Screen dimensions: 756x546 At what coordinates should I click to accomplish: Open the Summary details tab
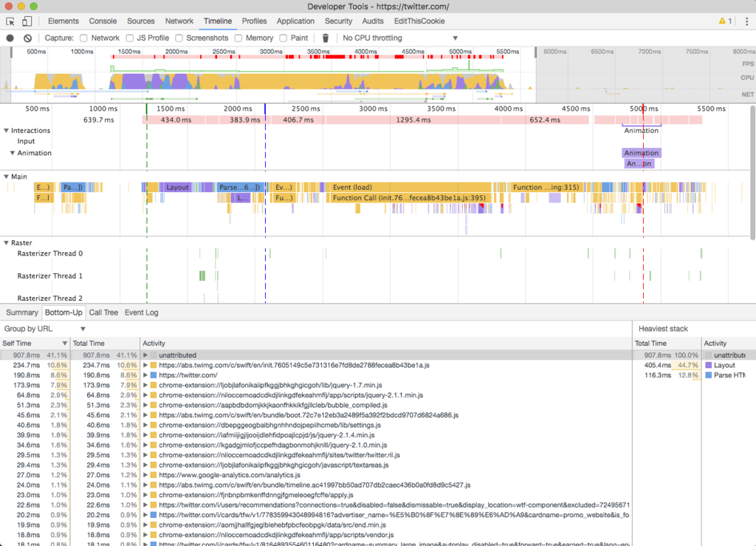tap(21, 313)
